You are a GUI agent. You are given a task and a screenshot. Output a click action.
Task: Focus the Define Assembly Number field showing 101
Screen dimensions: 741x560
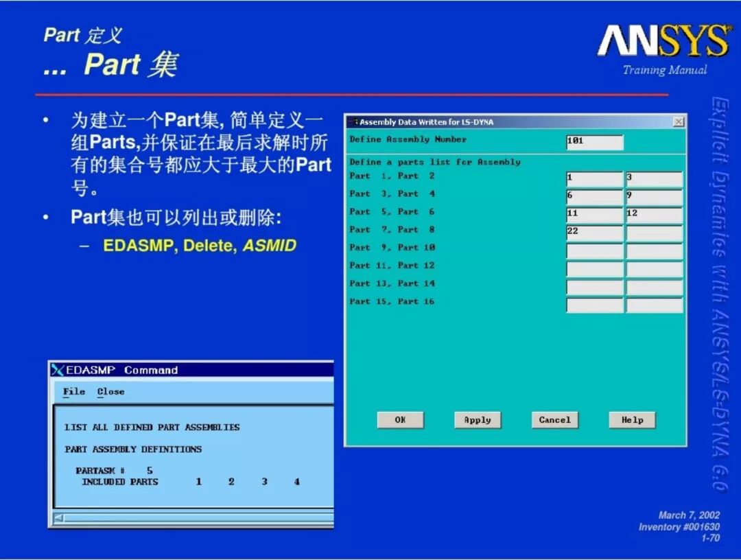(595, 141)
